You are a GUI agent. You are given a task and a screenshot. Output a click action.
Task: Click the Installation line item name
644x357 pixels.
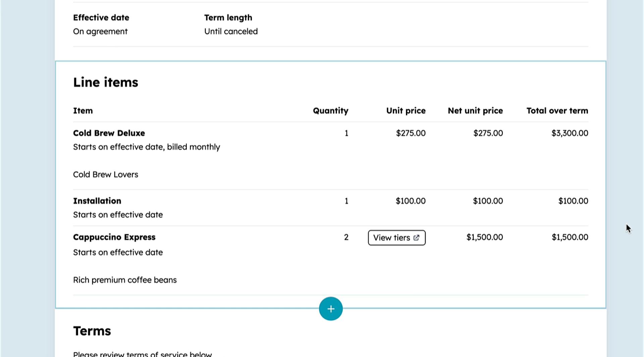click(x=97, y=201)
